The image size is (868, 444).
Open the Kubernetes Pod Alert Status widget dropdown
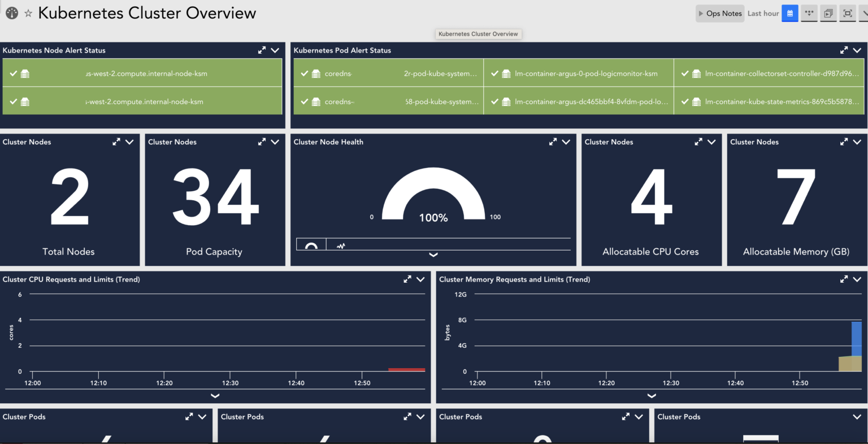pos(857,50)
